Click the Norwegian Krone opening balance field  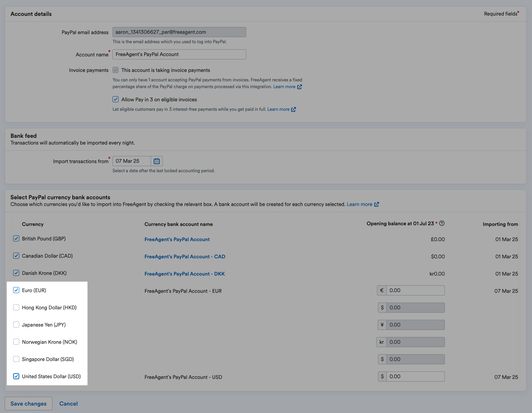click(415, 342)
